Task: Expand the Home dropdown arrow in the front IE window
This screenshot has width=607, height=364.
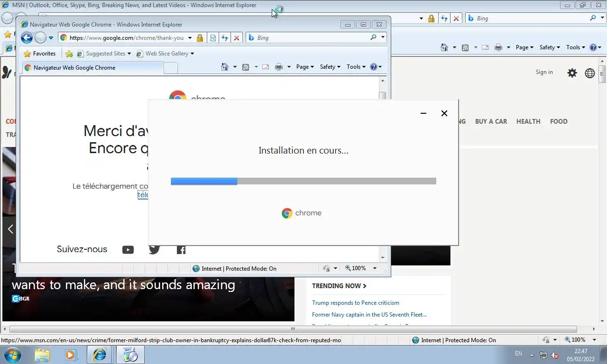Action: [x=235, y=67]
